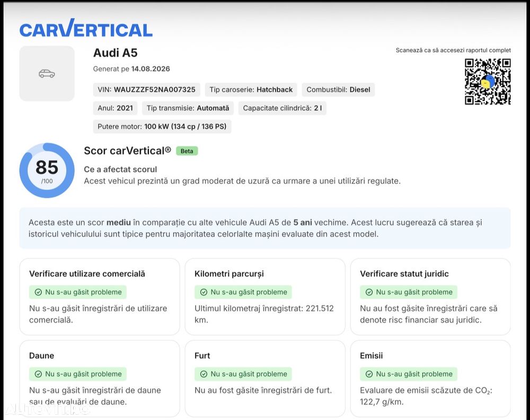The image size is (530, 420).
Task: Open the Kilometri parcurși card title
Action: 229,274
